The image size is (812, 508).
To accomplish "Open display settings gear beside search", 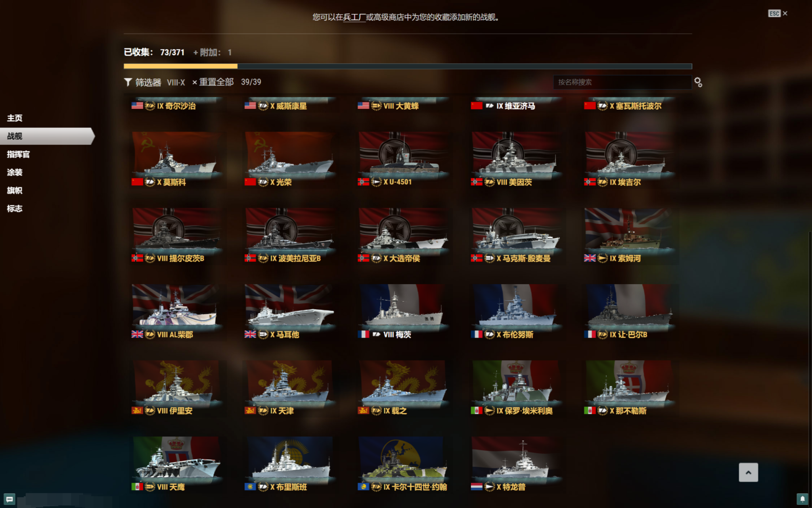I will point(698,82).
